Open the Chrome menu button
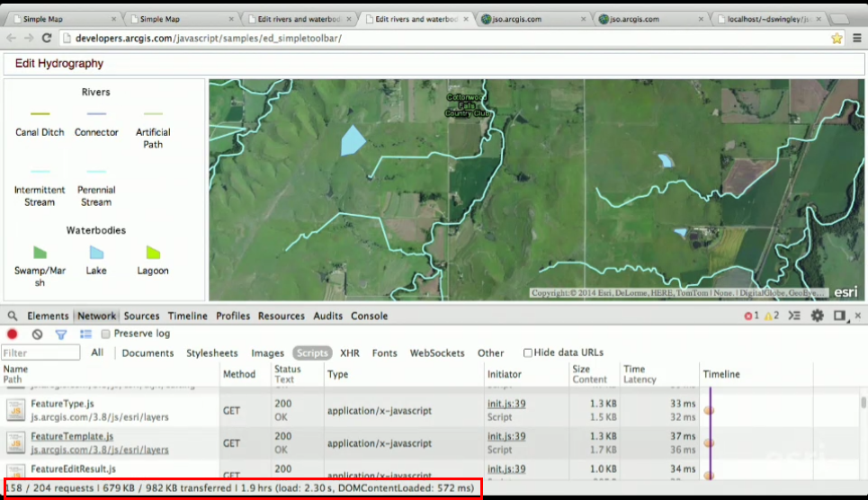This screenshot has height=500, width=868. (x=857, y=38)
